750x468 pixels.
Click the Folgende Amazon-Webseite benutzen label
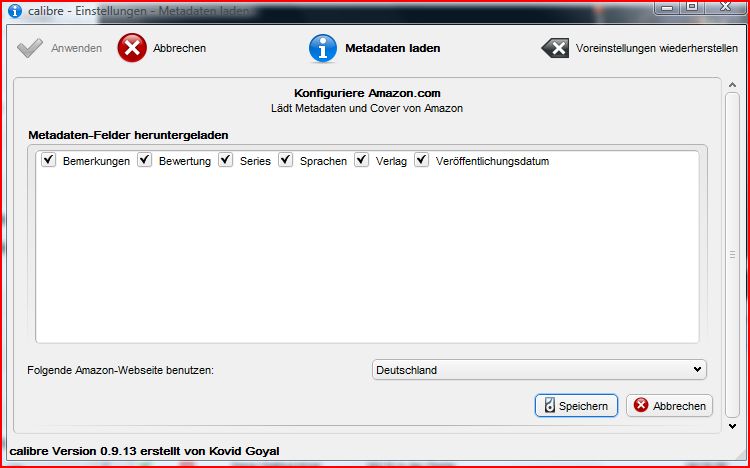coord(121,370)
